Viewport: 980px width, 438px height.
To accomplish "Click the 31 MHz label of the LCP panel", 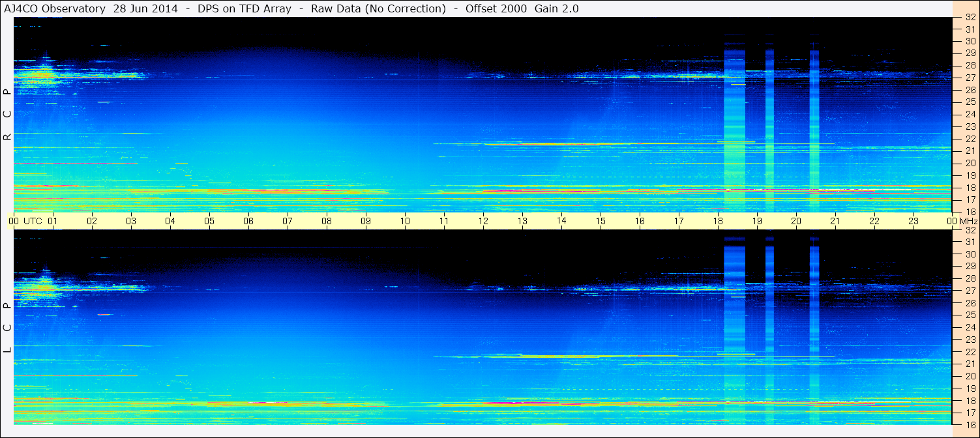I will pos(970,242).
